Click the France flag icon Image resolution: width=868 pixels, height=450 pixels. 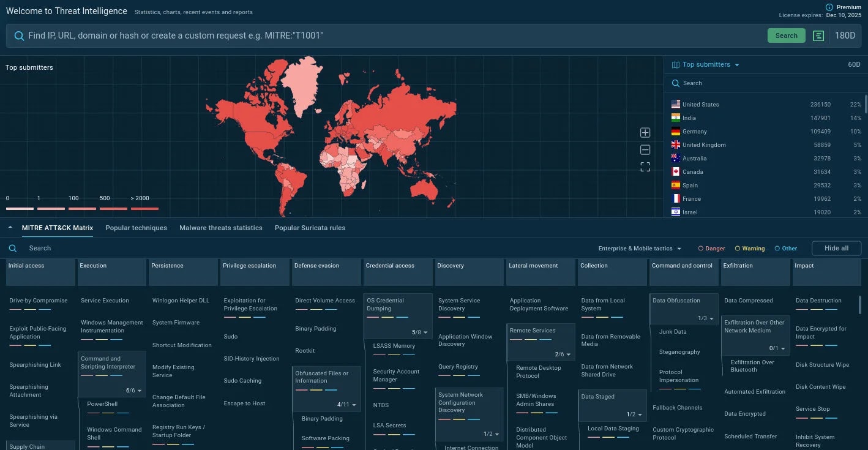pos(676,199)
